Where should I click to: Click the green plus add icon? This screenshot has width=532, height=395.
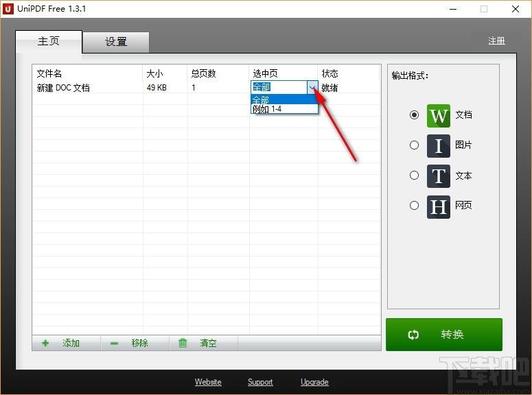45,343
